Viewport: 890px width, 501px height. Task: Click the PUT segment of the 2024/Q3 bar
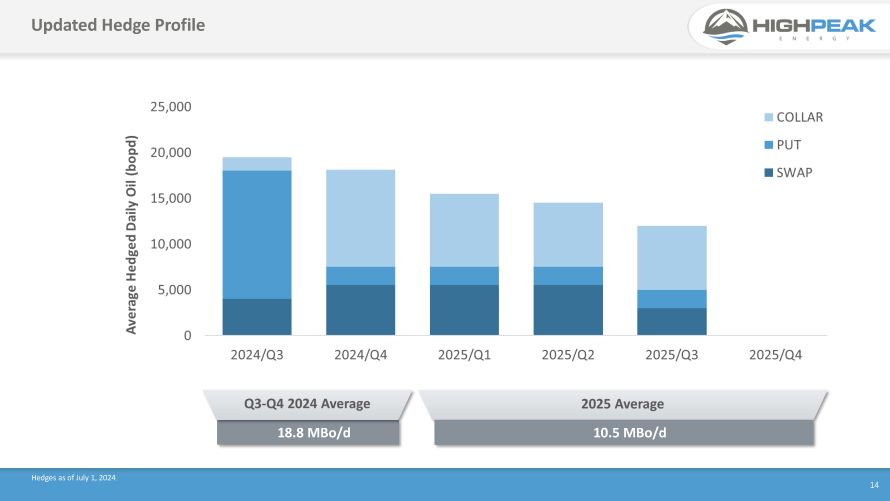coord(257,234)
